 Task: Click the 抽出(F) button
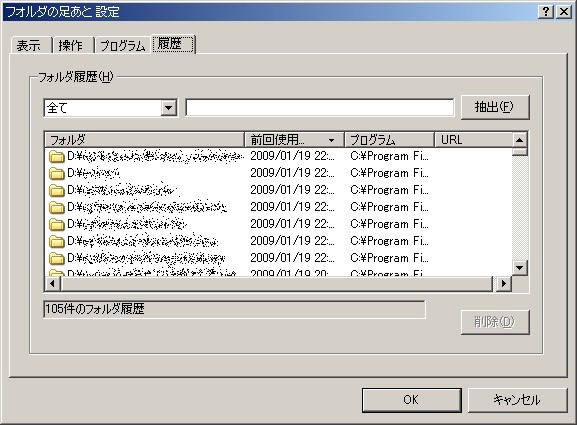[495, 107]
